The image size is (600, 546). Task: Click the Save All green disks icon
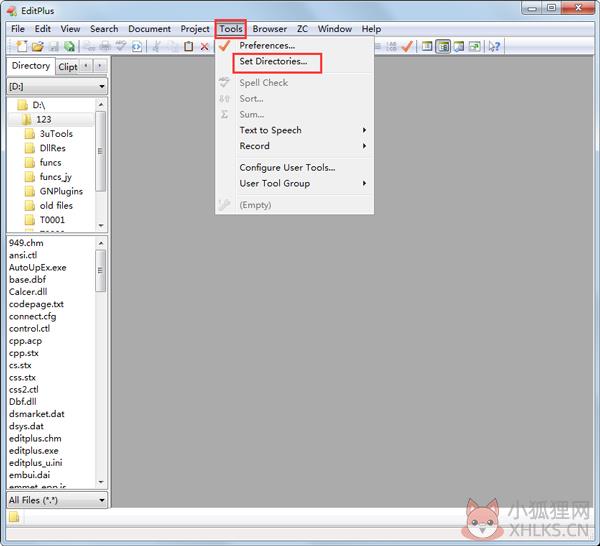tap(69, 47)
